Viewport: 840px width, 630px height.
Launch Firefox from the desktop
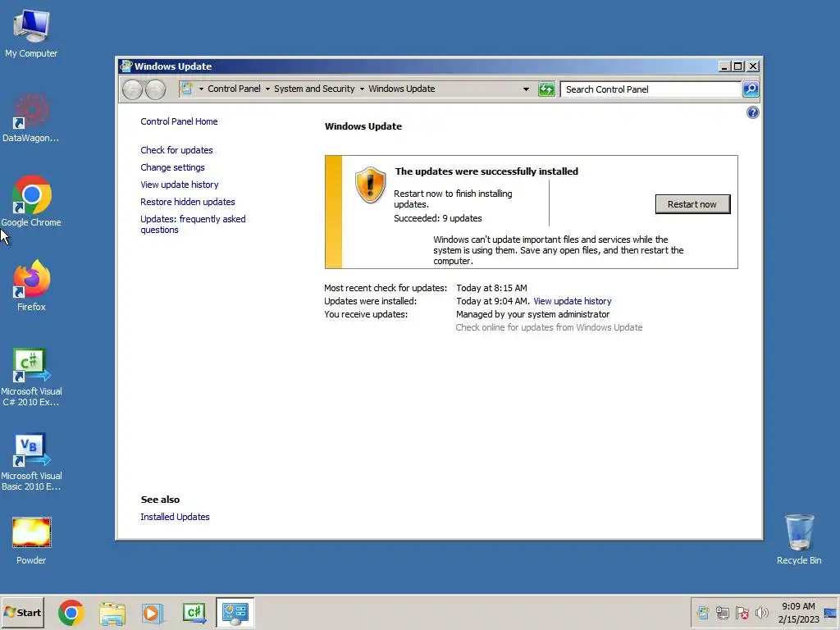coord(31,285)
